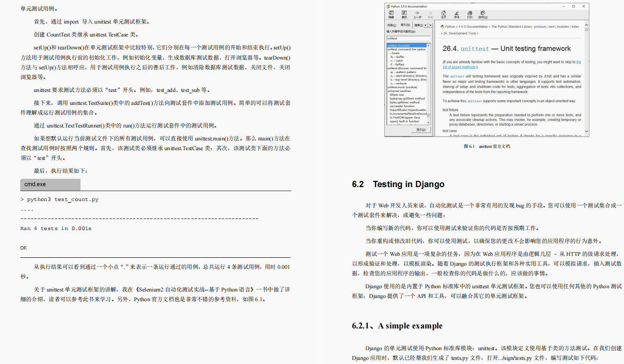Click the keyword field containing "unittest"
624x364 pixels.
click(408, 38)
